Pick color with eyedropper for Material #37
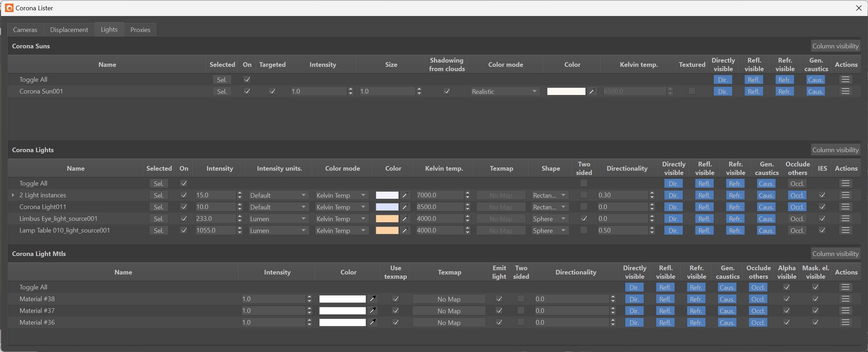Image resolution: width=868 pixels, height=352 pixels. click(373, 310)
